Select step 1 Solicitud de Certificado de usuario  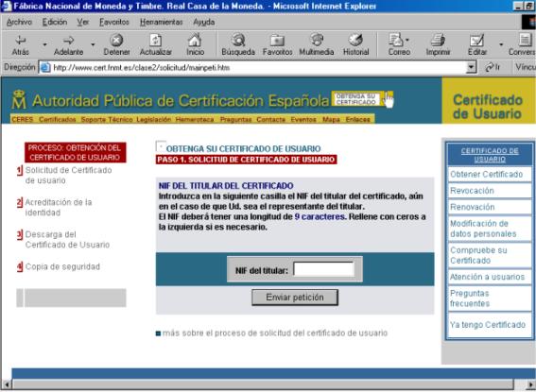coord(68,175)
